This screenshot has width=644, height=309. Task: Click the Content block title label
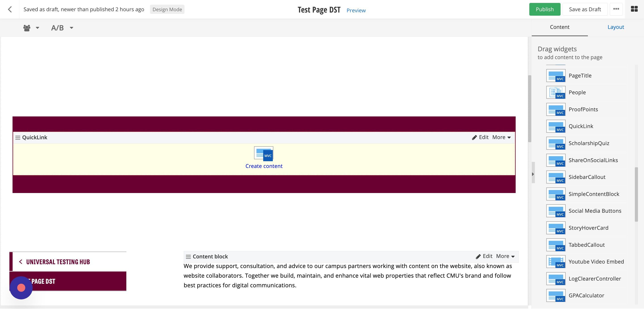pyautogui.click(x=210, y=256)
